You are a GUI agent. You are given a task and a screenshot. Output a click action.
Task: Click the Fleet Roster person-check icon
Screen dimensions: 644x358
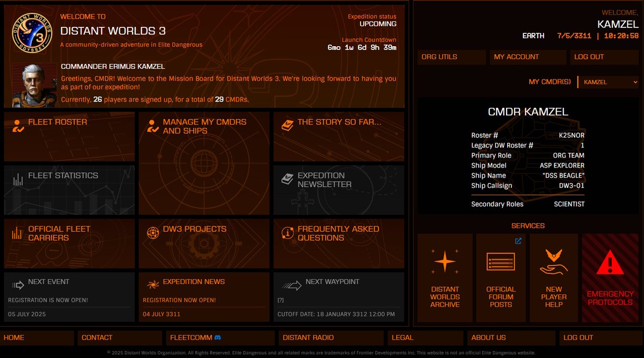click(18, 126)
